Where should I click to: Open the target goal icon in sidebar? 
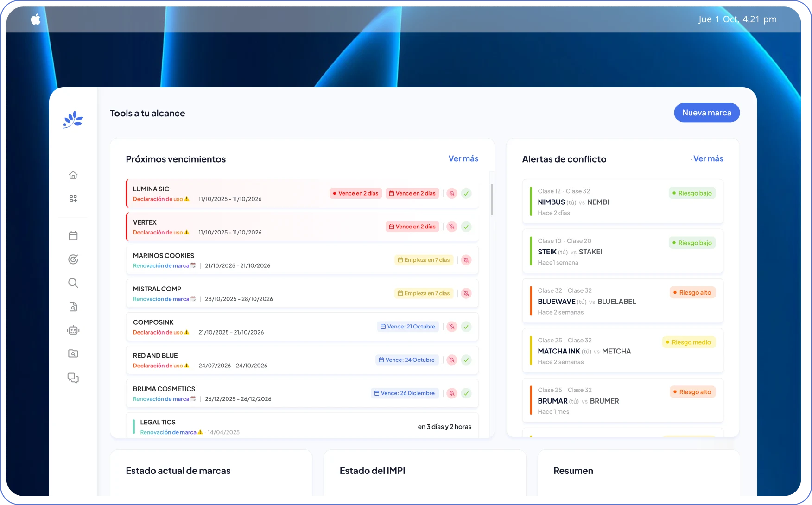[x=73, y=259]
